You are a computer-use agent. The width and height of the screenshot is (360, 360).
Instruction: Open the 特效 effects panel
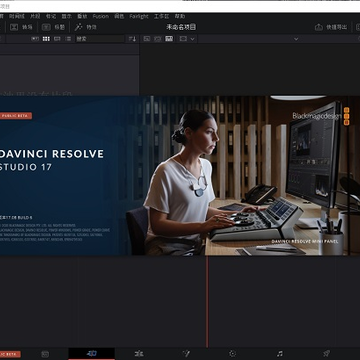pyautogui.click(x=86, y=27)
